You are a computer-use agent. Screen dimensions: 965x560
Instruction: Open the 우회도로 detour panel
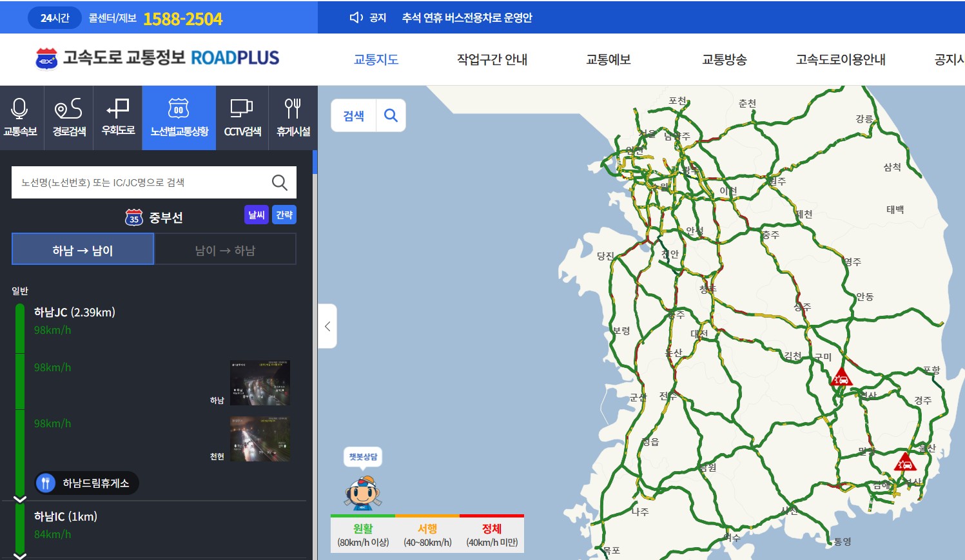click(118, 118)
